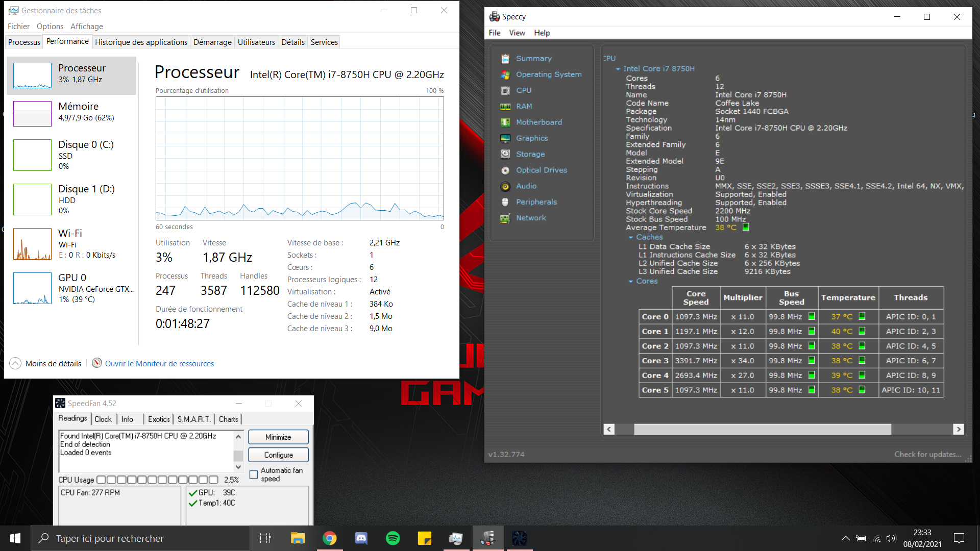Open the Affichage menu
The width and height of the screenshot is (980, 551).
click(x=87, y=27)
